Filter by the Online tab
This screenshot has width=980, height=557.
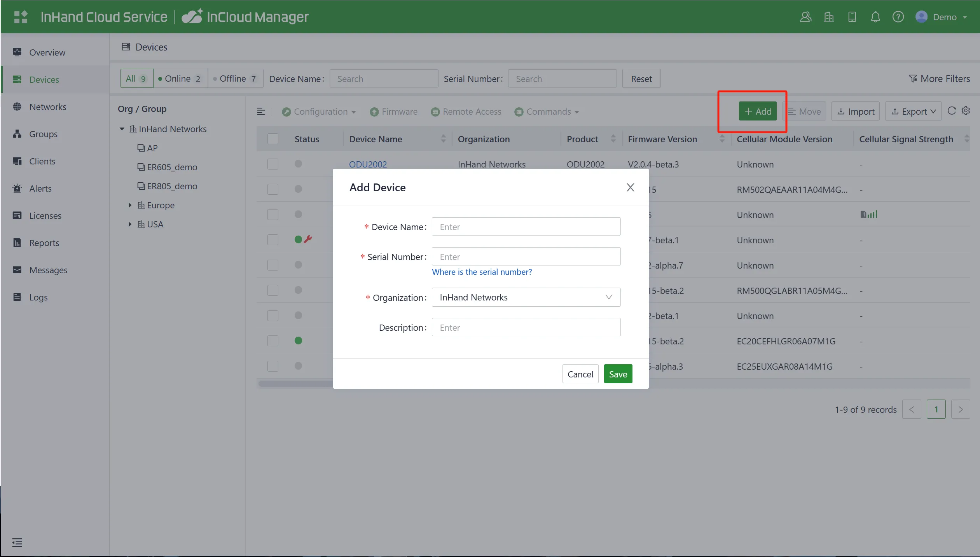(180, 79)
